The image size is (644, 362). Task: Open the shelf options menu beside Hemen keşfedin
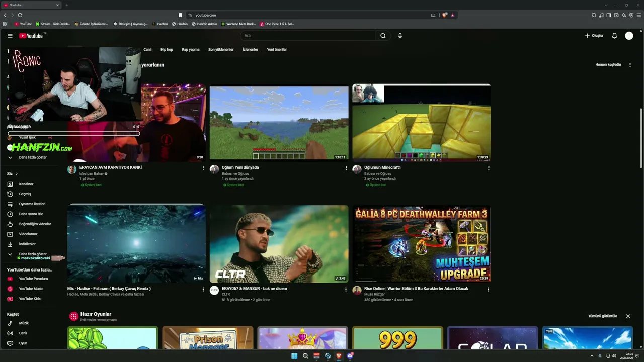630,65
